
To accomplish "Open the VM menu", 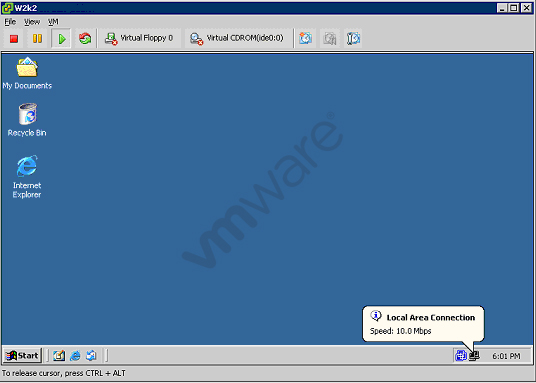I will pos(53,22).
